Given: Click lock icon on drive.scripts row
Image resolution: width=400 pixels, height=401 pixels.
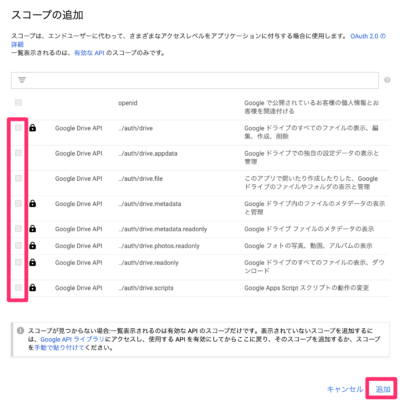Looking at the screenshot, I should [x=32, y=287].
